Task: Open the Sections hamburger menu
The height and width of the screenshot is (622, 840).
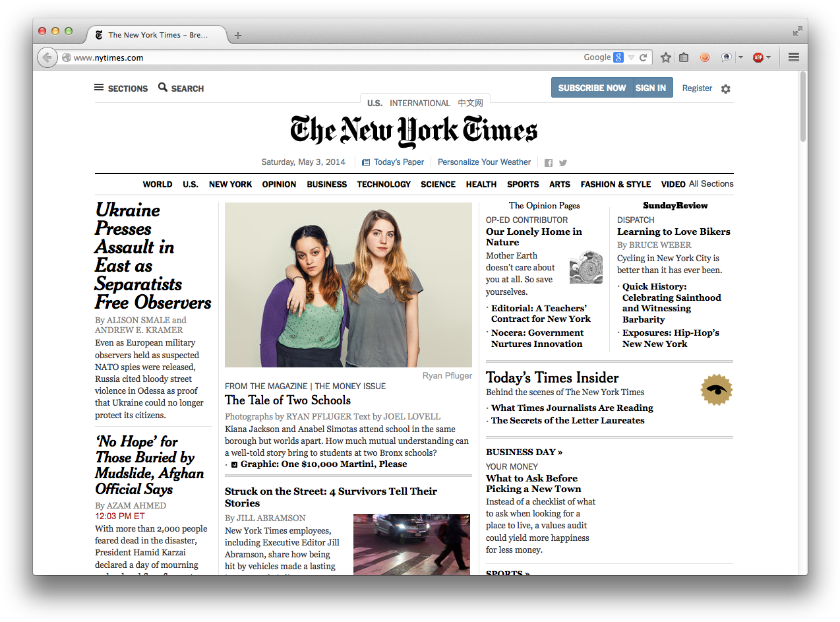Action: click(99, 88)
